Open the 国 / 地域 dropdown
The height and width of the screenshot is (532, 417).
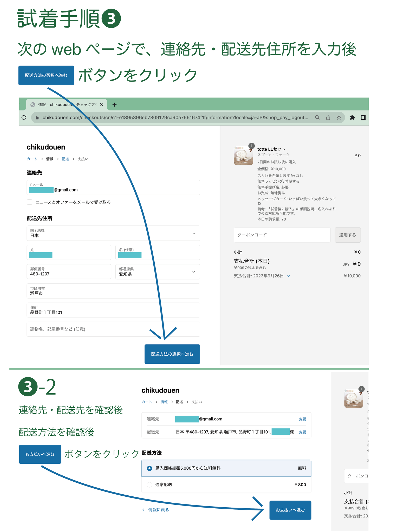113,233
